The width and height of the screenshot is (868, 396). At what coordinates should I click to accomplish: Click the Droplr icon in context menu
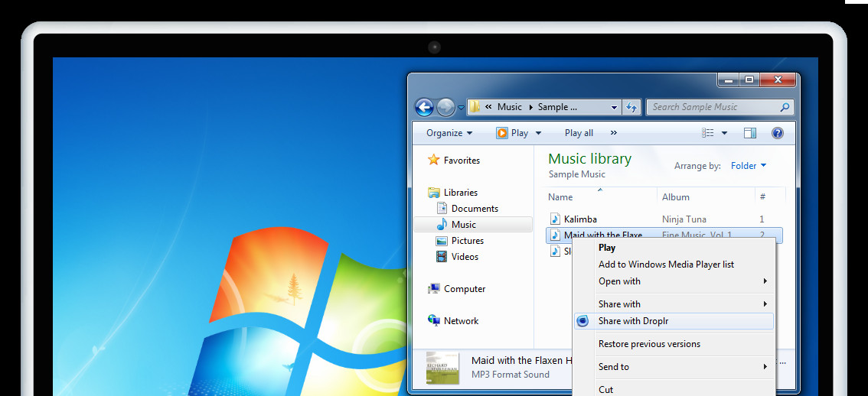[583, 321]
